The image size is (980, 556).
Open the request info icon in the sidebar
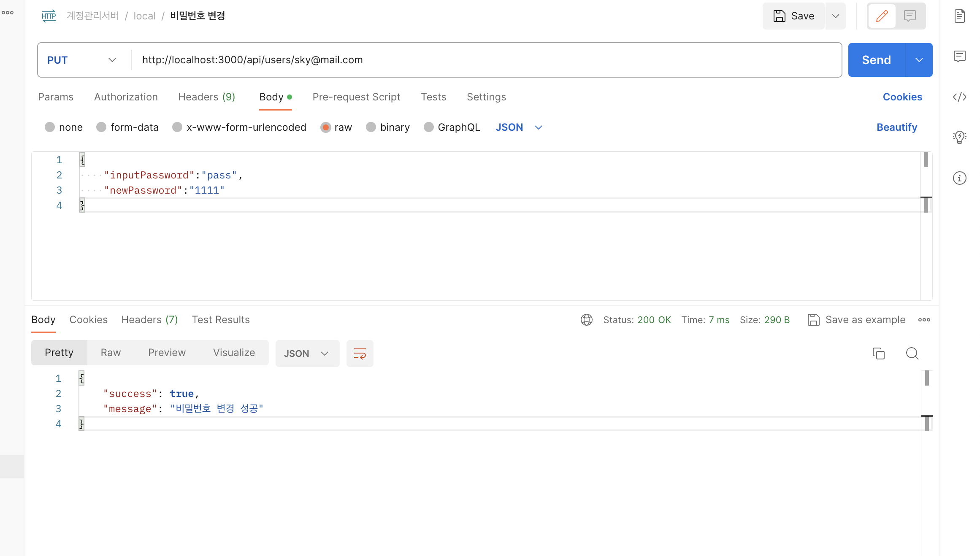959,178
